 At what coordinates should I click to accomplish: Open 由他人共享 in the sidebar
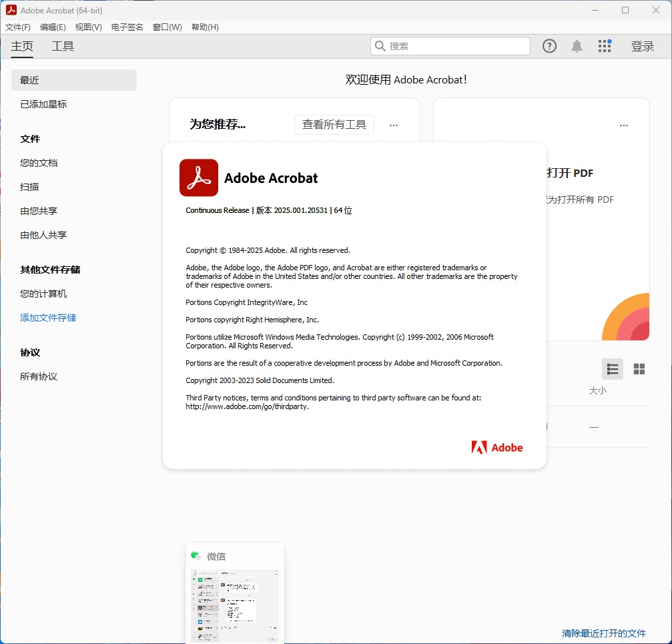[43, 235]
